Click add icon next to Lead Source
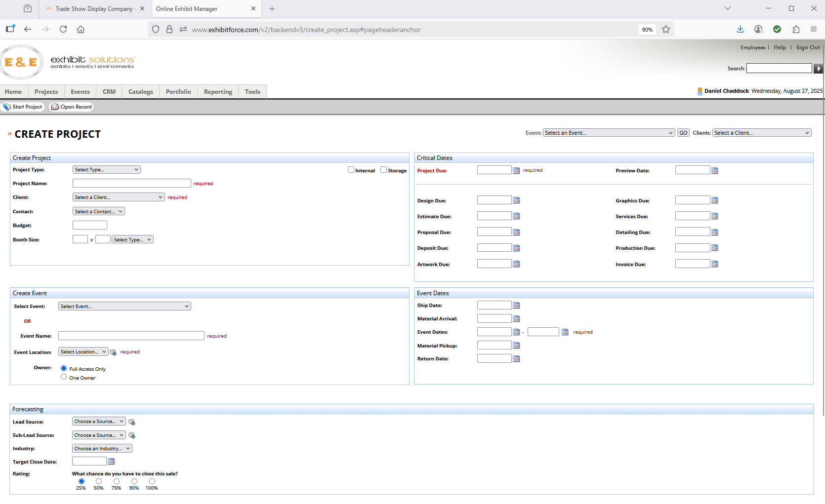825x504 pixels. click(x=132, y=422)
